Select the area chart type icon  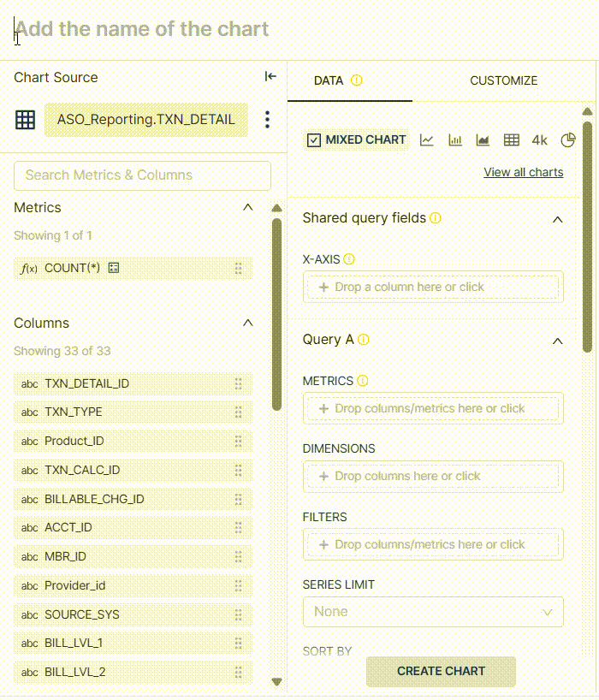(483, 140)
